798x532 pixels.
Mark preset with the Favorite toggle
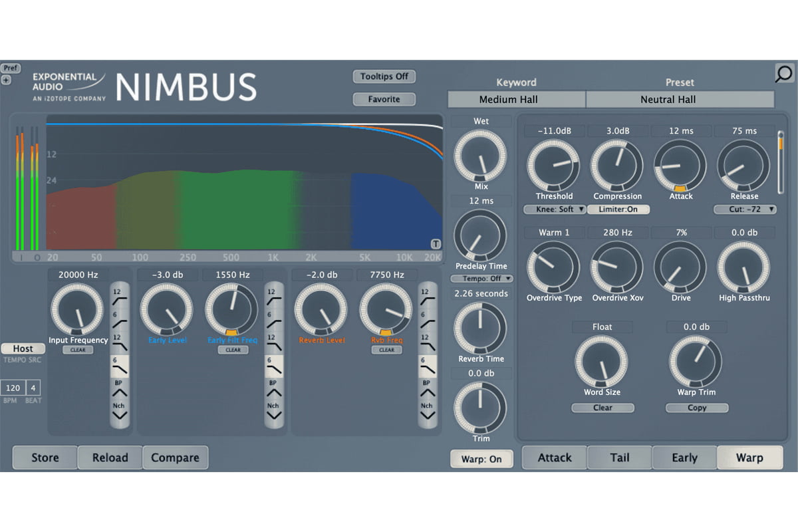(384, 99)
